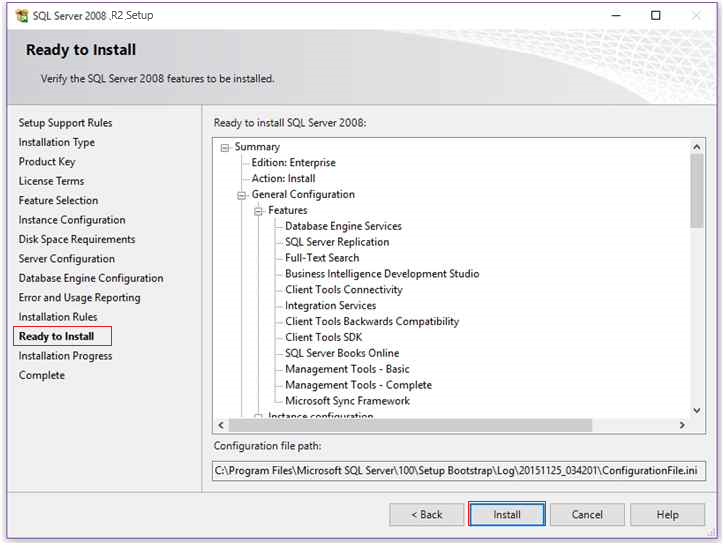This screenshot has width=724, height=545.
Task: Select Management Tools - Complete row
Action: pyautogui.click(x=358, y=385)
